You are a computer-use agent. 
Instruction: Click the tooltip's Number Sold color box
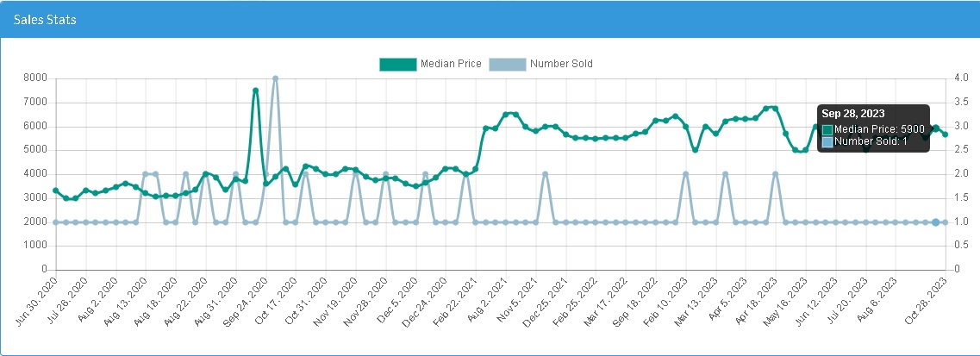click(x=827, y=141)
